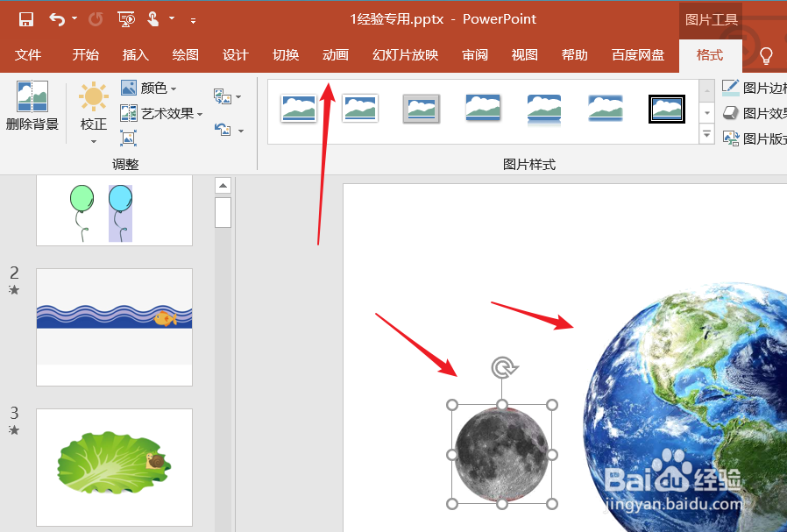Click the Redo/Repeat icon
787x532 pixels.
tap(96, 19)
